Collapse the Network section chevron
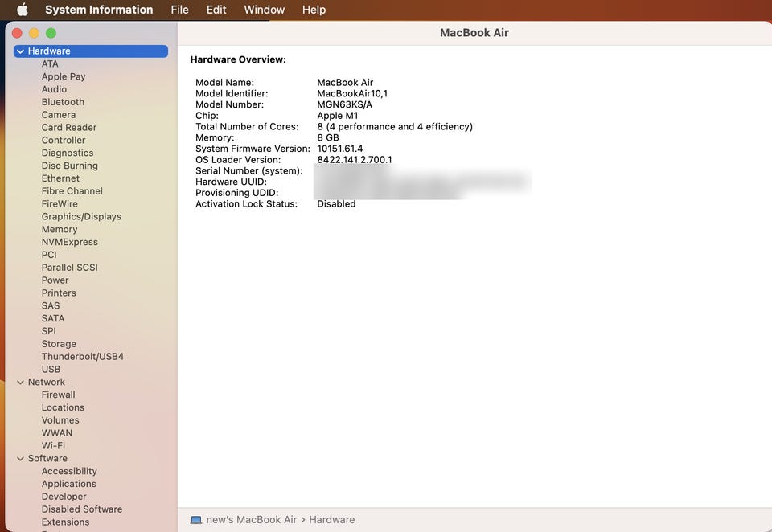The image size is (772, 532). tap(20, 382)
